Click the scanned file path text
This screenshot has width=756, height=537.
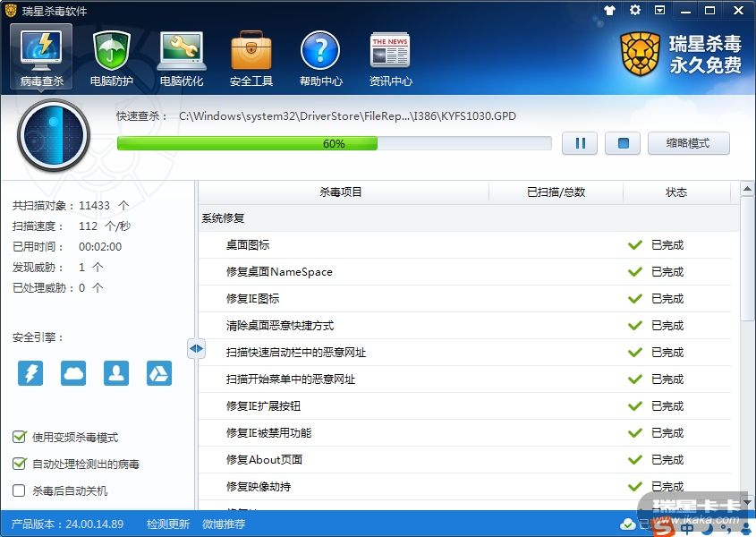pyautogui.click(x=347, y=116)
